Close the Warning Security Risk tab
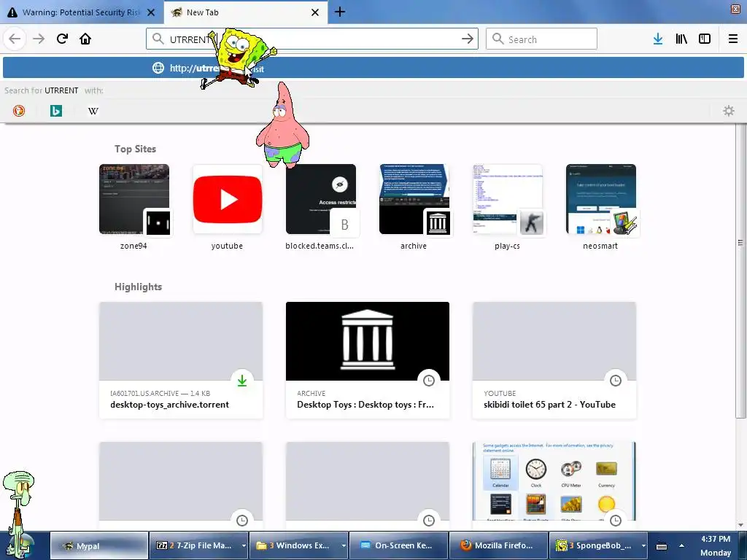Screen dimensions: 747x560 point(151,12)
